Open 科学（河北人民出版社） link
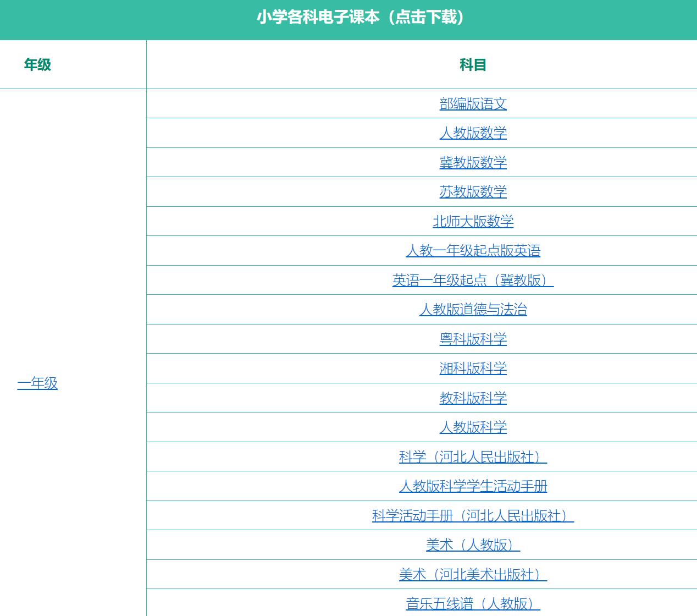The image size is (697, 616). 473,457
